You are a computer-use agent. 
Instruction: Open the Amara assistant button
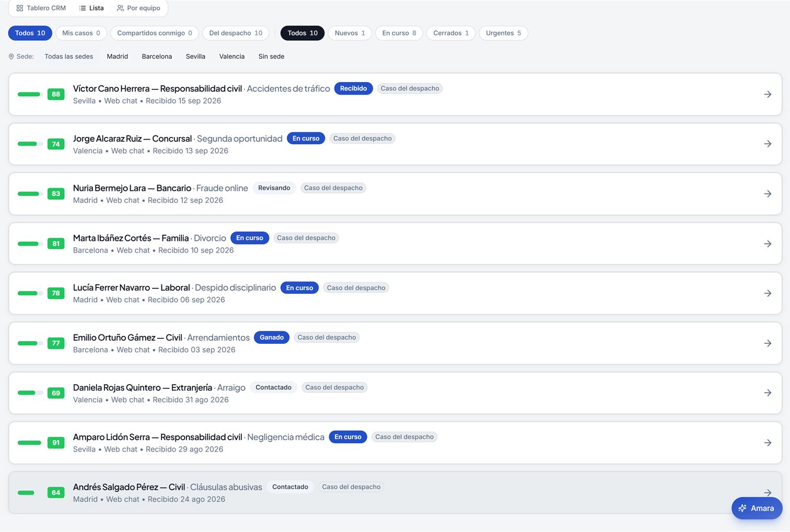(757, 508)
